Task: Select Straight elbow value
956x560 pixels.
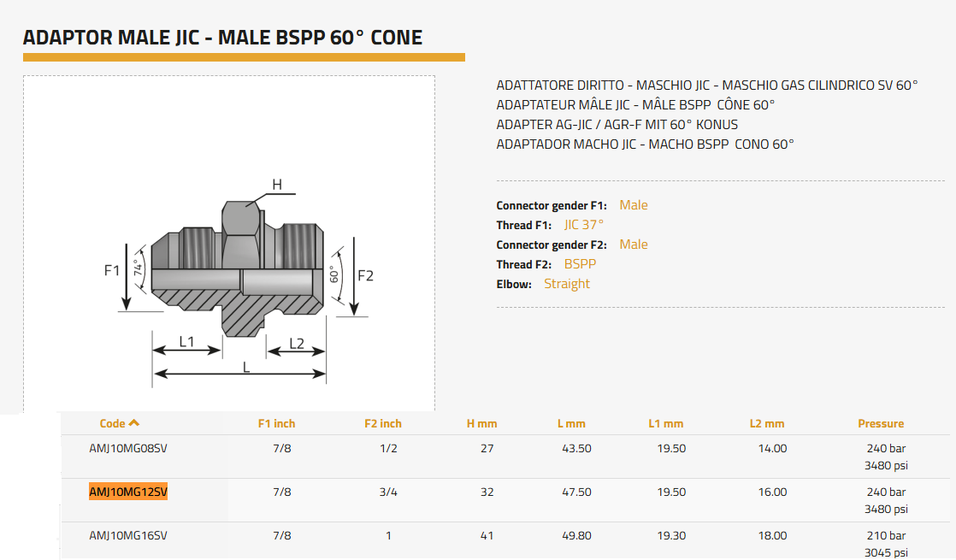Action: click(x=567, y=284)
